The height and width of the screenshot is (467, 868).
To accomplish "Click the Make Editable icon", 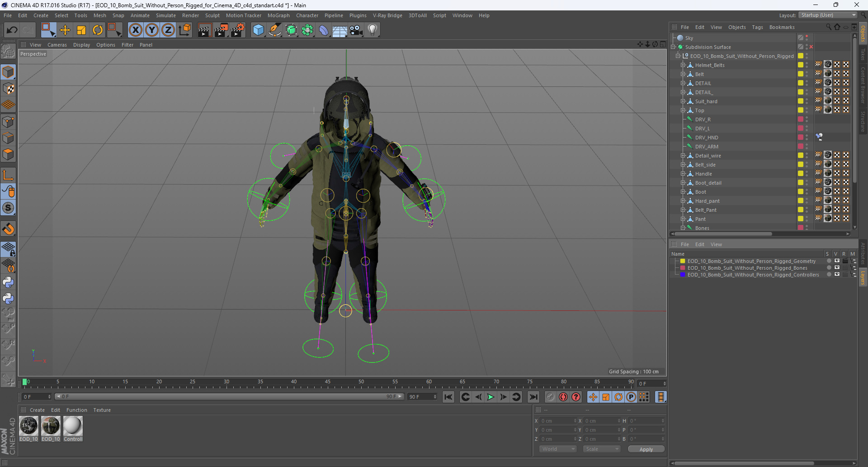I will (x=8, y=52).
